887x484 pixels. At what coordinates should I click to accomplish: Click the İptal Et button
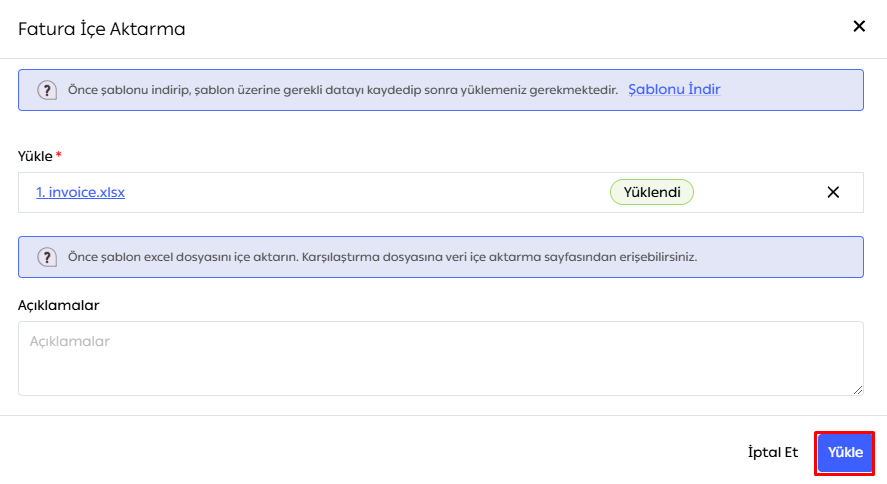(x=773, y=452)
